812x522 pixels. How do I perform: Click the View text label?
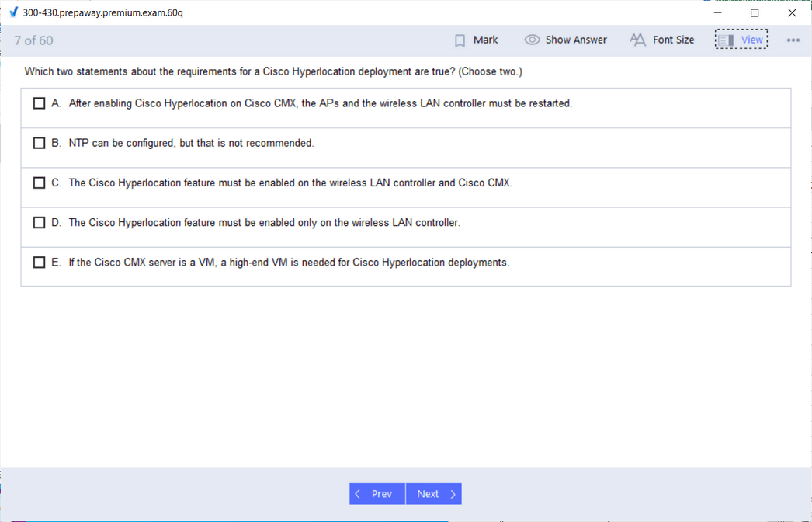[752, 40]
